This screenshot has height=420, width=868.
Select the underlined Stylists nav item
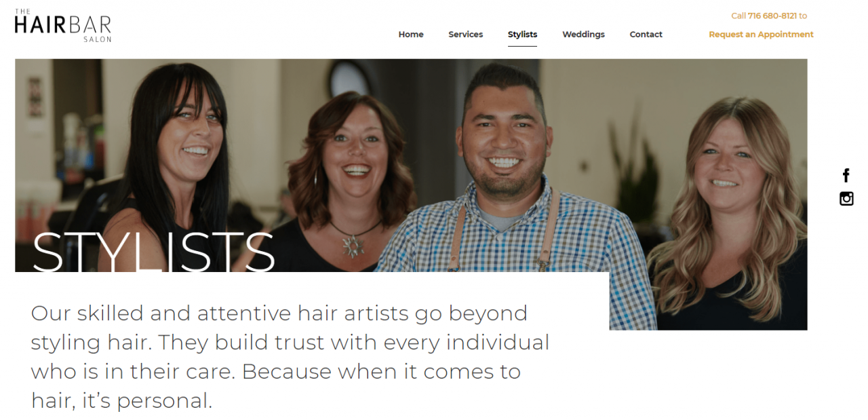(x=522, y=35)
